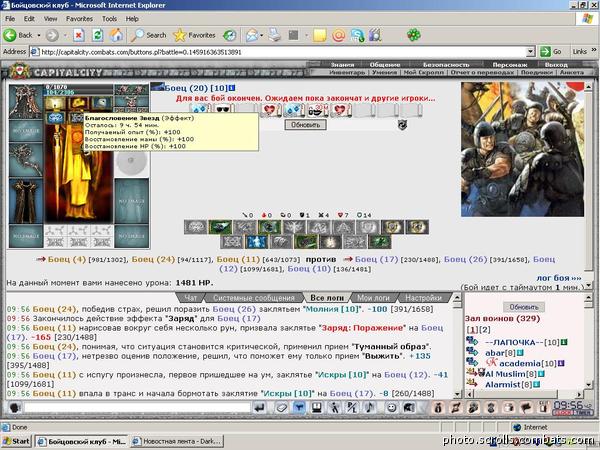Open the back history dropdown arrow
Screen dimensions: 600x450
pos(39,36)
